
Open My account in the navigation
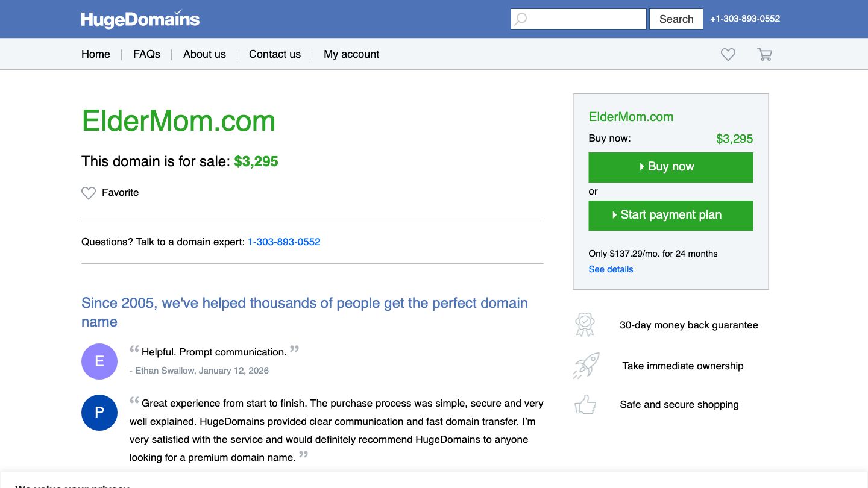click(x=351, y=54)
